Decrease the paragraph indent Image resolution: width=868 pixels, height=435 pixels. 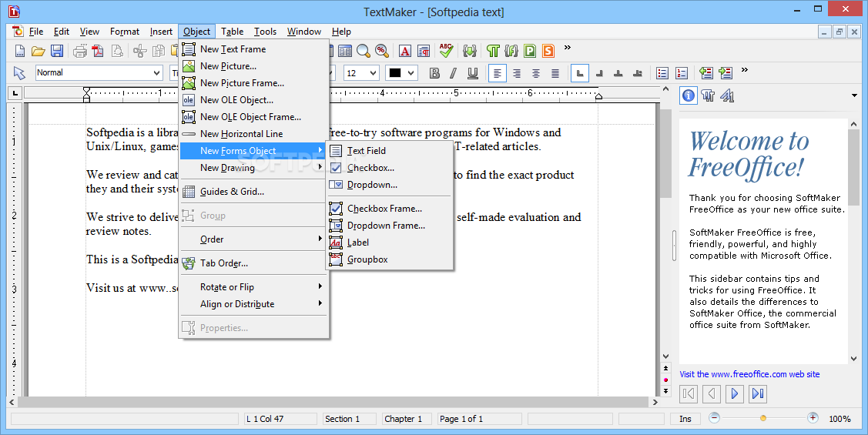(705, 73)
